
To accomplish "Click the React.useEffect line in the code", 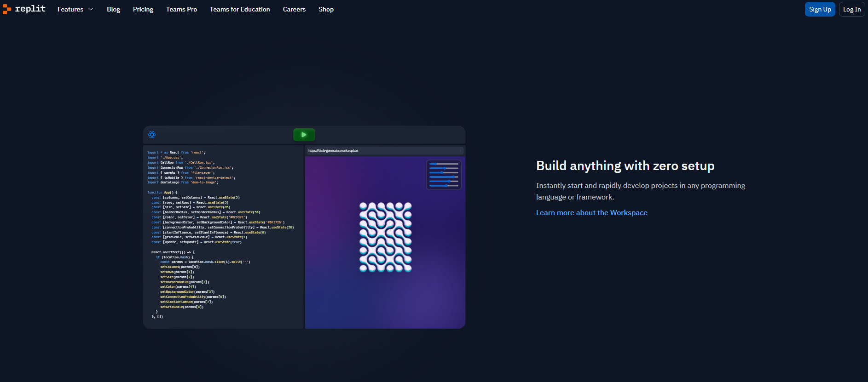I will pyautogui.click(x=173, y=252).
